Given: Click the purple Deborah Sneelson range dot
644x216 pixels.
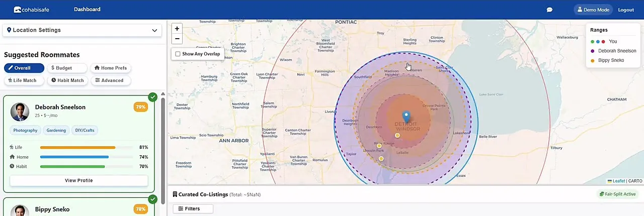Looking at the screenshot, I should point(593,51).
